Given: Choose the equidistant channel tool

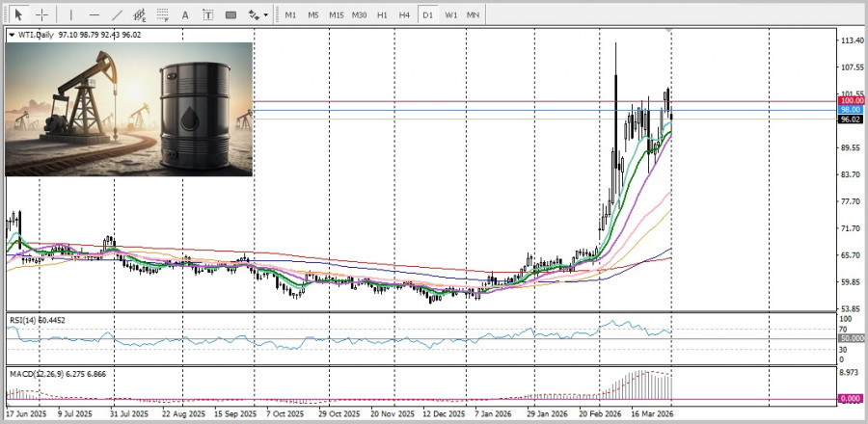Looking at the screenshot, I should pyautogui.click(x=141, y=15).
